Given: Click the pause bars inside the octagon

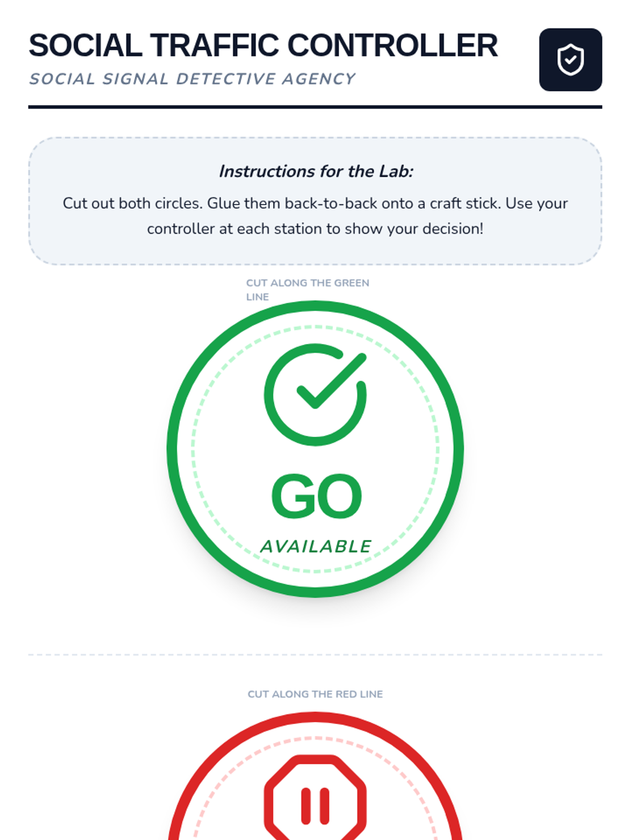Looking at the screenshot, I should coord(315,805).
